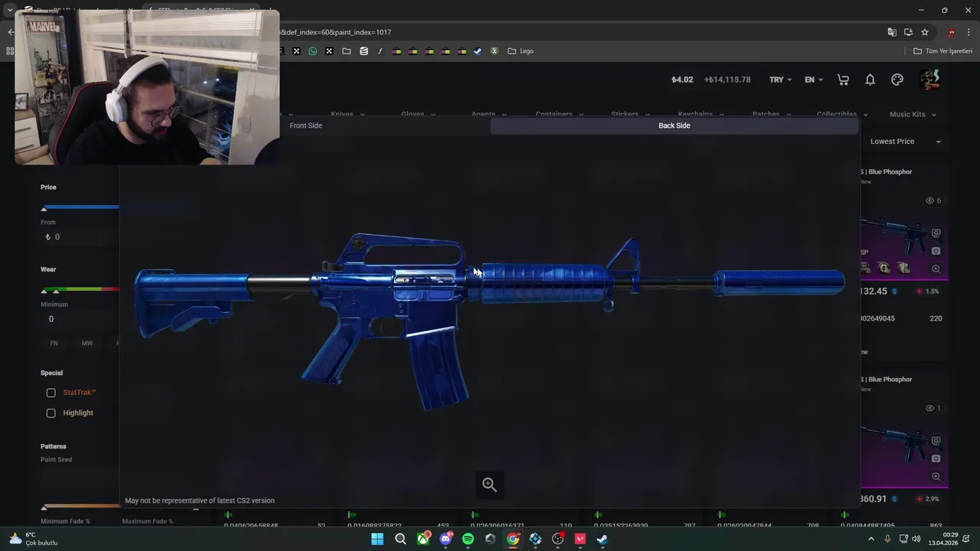This screenshot has width=980, height=551.
Task: Open the shopping cart icon
Action: [x=843, y=80]
